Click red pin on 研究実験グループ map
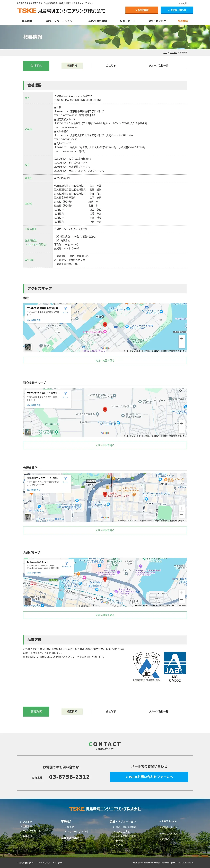210x868 pixels. click(105, 410)
